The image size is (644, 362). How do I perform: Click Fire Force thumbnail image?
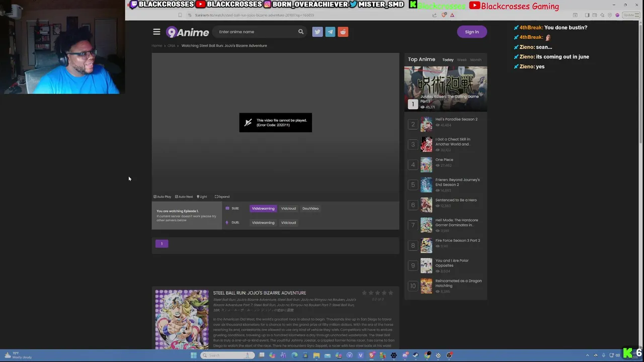pos(426,245)
